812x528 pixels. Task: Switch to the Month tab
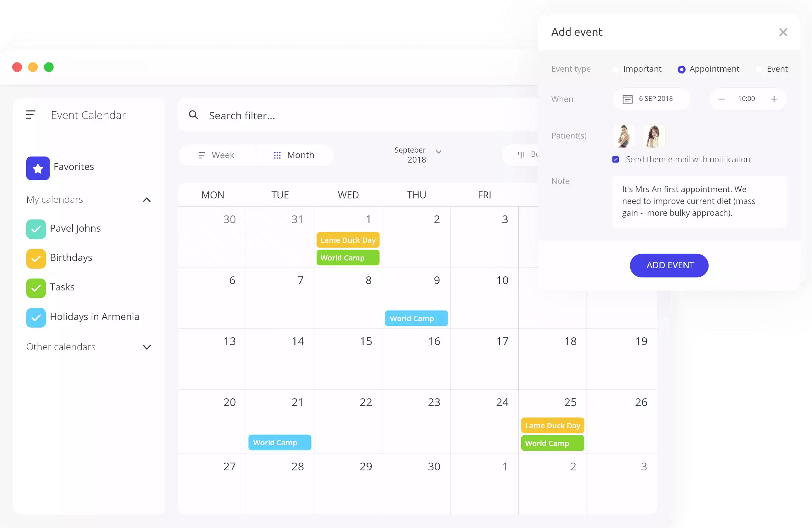(x=293, y=155)
